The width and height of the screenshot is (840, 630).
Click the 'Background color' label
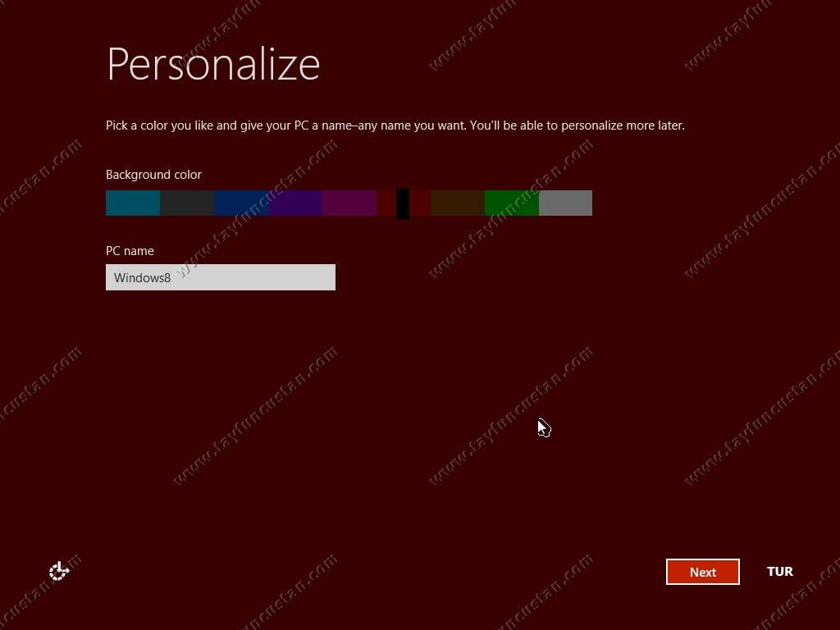(x=153, y=175)
